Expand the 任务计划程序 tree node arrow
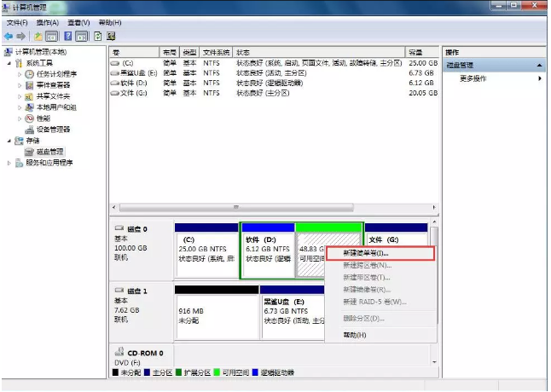551x392 pixels. click(x=19, y=74)
